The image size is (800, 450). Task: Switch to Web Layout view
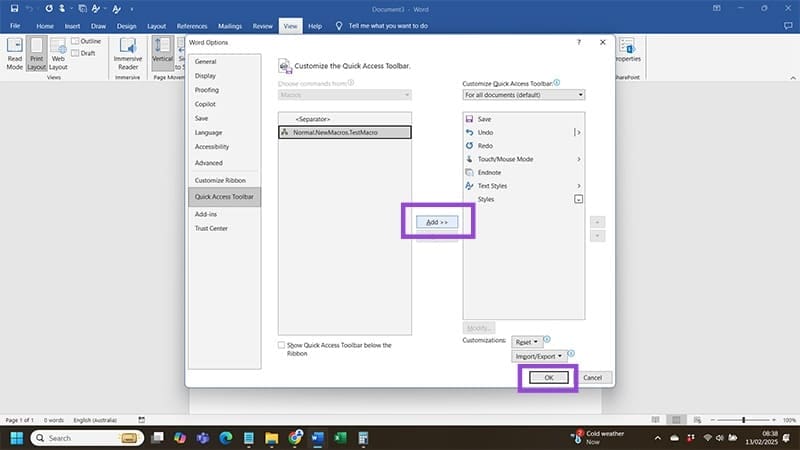pyautogui.click(x=58, y=55)
